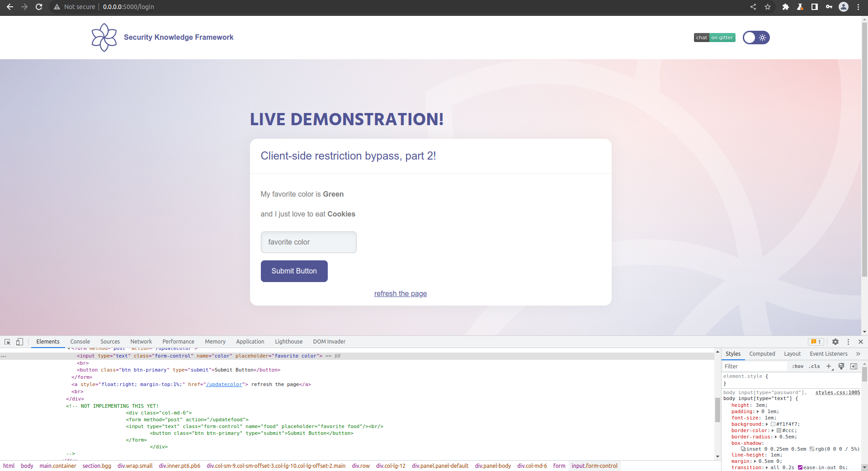Click the /updatecolor href in Elements
This screenshot has width=868, height=471.
click(x=224, y=385)
